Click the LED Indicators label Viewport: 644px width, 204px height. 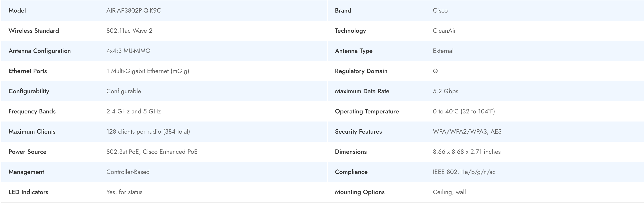[x=28, y=192]
